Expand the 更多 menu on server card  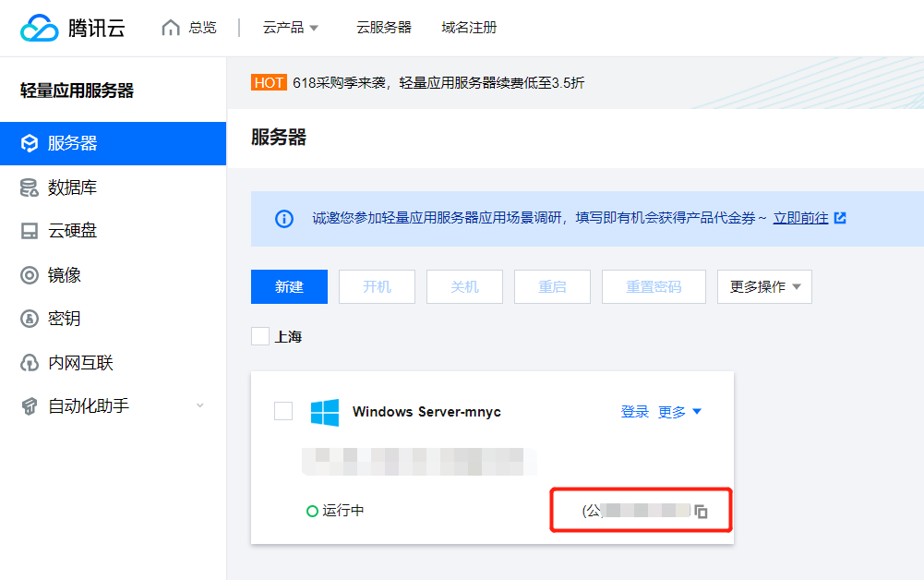point(679,412)
